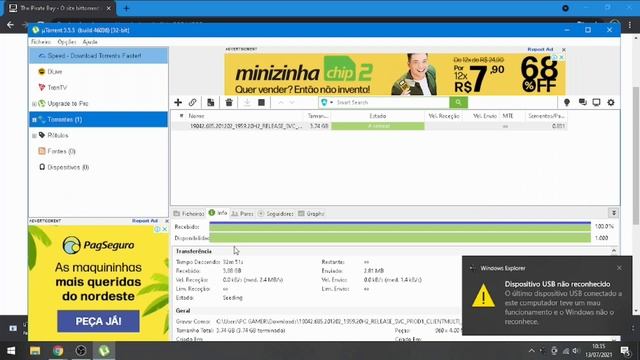Sort torrents by Nome column
Viewport: 640px width, 360px height.
[x=196, y=116]
